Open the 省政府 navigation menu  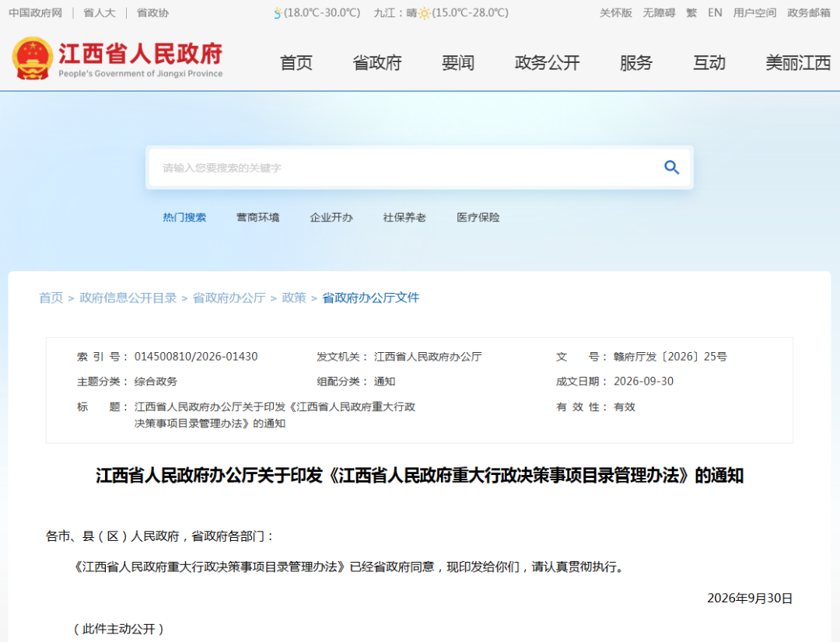coord(377,63)
